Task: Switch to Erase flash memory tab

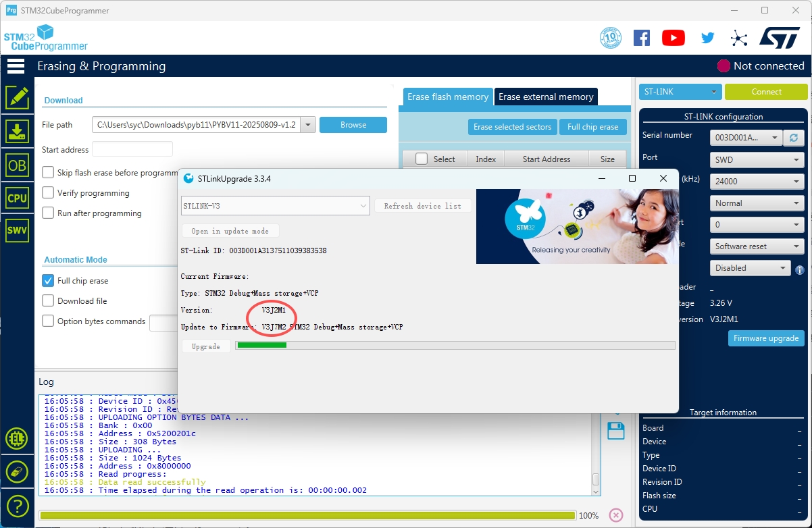Action: coord(448,97)
